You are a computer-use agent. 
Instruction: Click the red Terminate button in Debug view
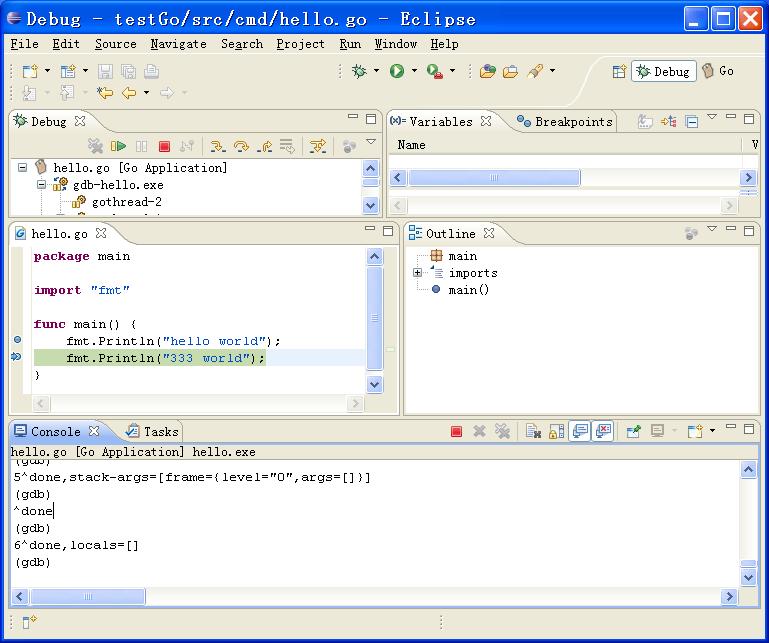[x=164, y=146]
